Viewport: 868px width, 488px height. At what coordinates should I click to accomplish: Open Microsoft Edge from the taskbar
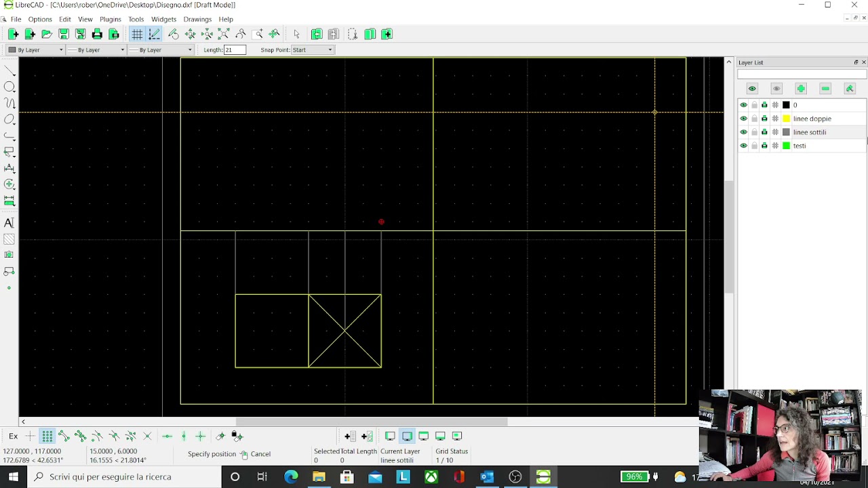tap(291, 476)
